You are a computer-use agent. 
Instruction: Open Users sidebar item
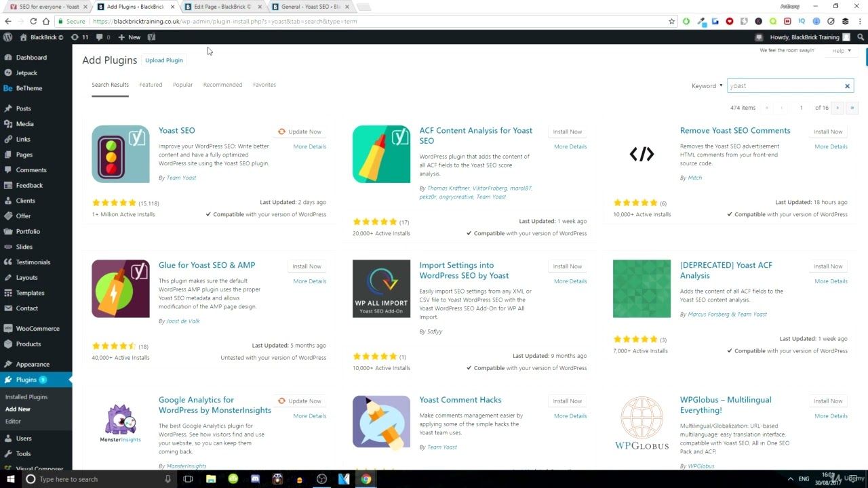click(24, 439)
